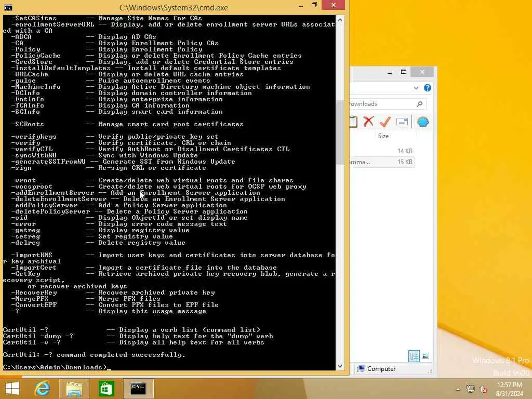Screen dimensions: 532x399
Task: Click 'CertUtil -dump -?' help line
Action: (138, 336)
